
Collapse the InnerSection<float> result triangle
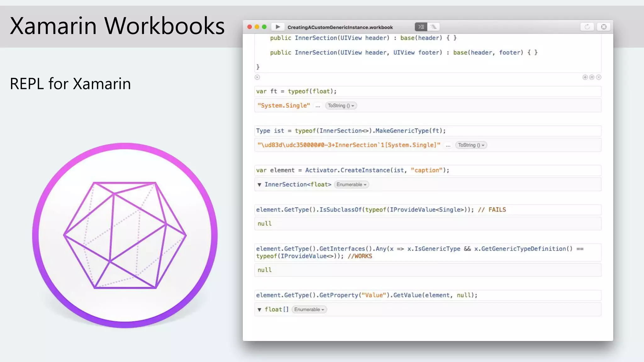coord(259,185)
